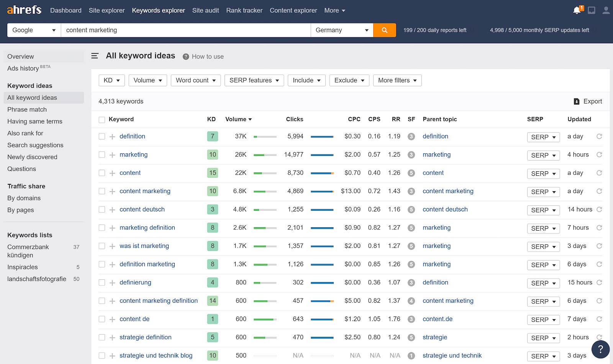The width and height of the screenshot is (613, 364).
Task: Refresh the 'definition' row SERP data
Action: pos(599,136)
